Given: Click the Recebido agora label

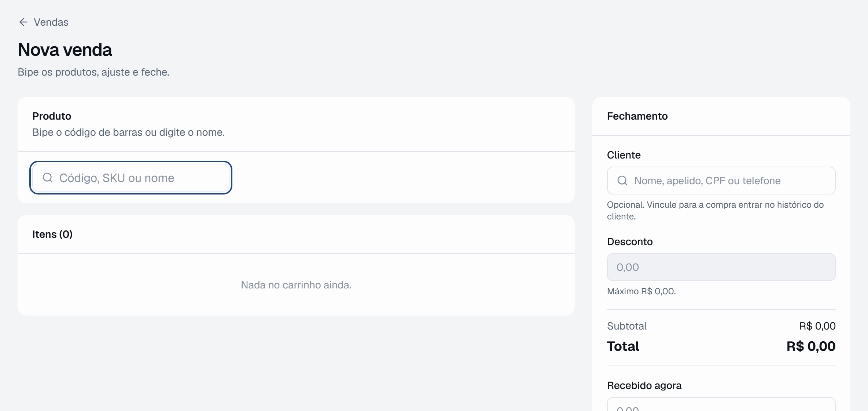Looking at the screenshot, I should 644,386.
